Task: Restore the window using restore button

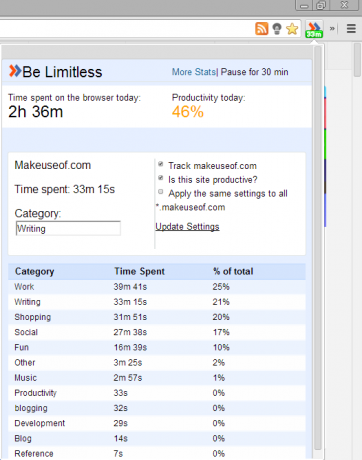Action: click(x=321, y=5)
